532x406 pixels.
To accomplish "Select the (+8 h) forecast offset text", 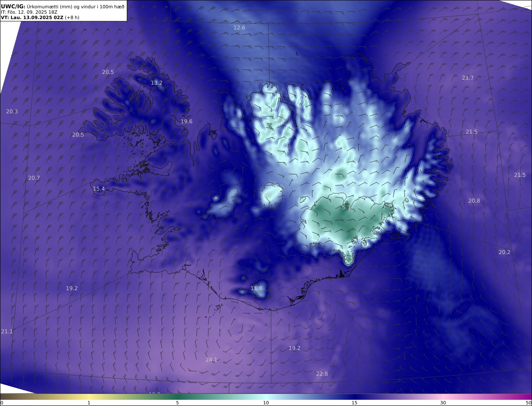I will click(x=72, y=17).
